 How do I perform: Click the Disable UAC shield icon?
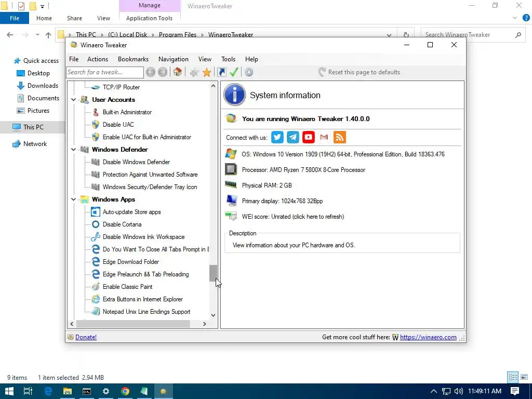96,125
